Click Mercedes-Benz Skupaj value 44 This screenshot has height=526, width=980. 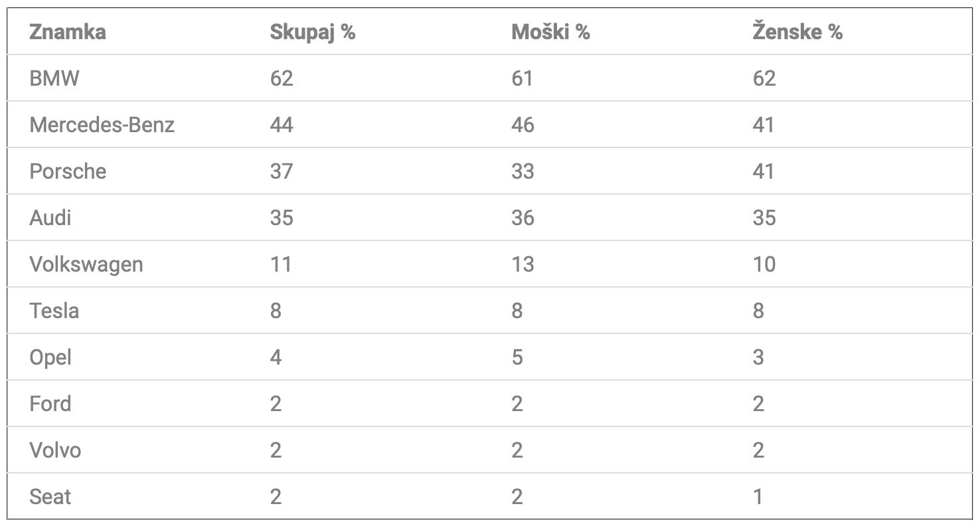(282, 125)
